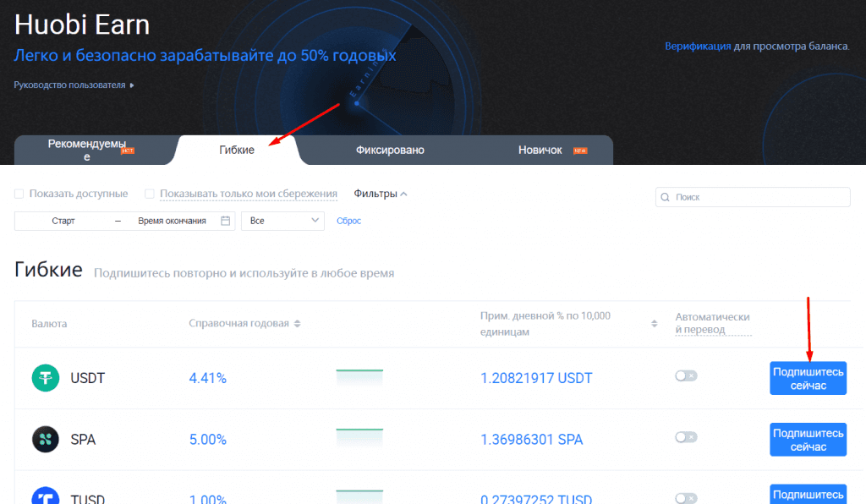Toggle auto-transfer switch for USDT
The image size is (866, 504).
(x=686, y=376)
